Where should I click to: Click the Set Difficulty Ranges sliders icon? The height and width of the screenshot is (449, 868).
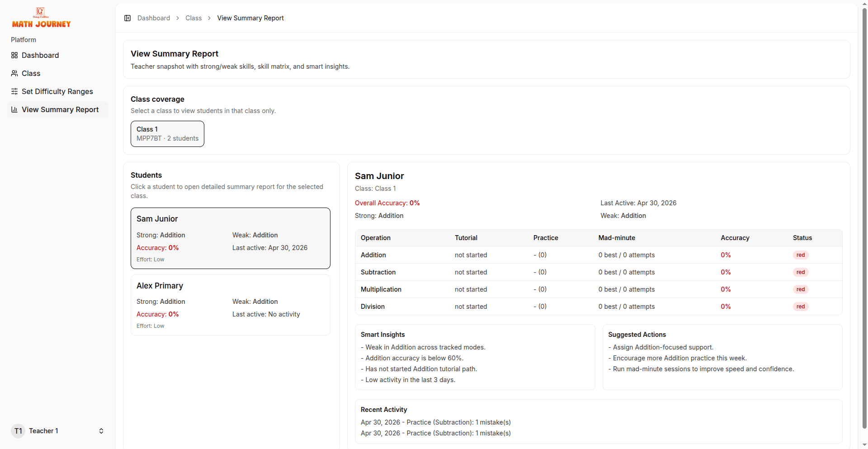coord(14,91)
